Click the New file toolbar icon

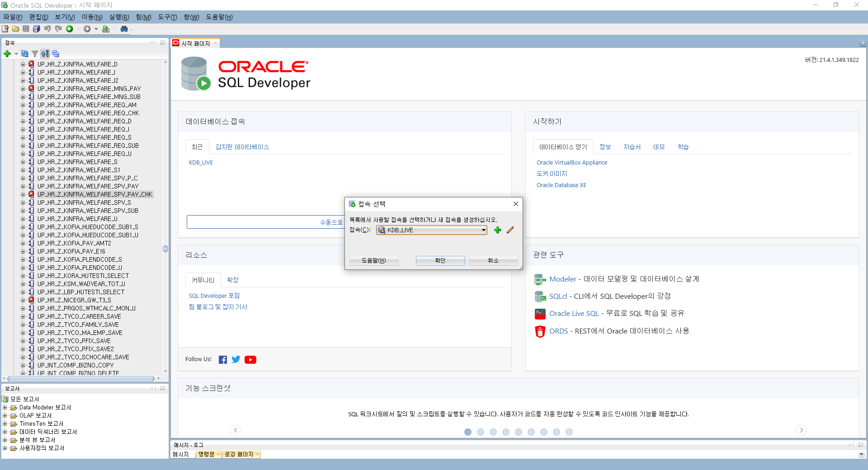(5, 29)
